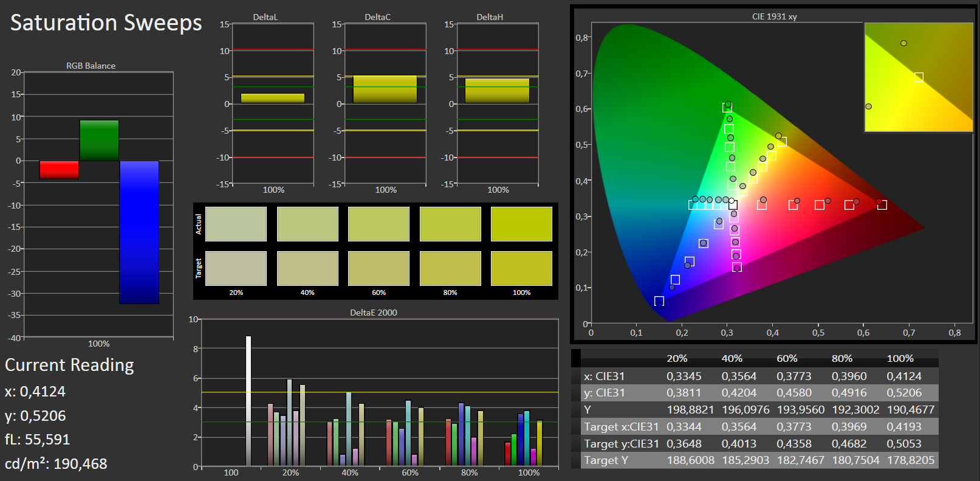Click the Saturation Sweeps title
The height and width of the screenshot is (481, 980).
[106, 23]
